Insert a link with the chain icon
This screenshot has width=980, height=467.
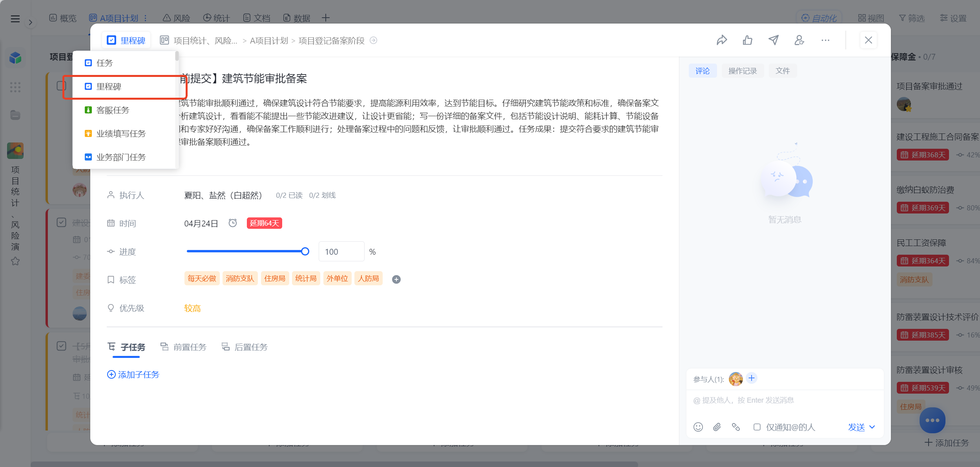tap(735, 427)
